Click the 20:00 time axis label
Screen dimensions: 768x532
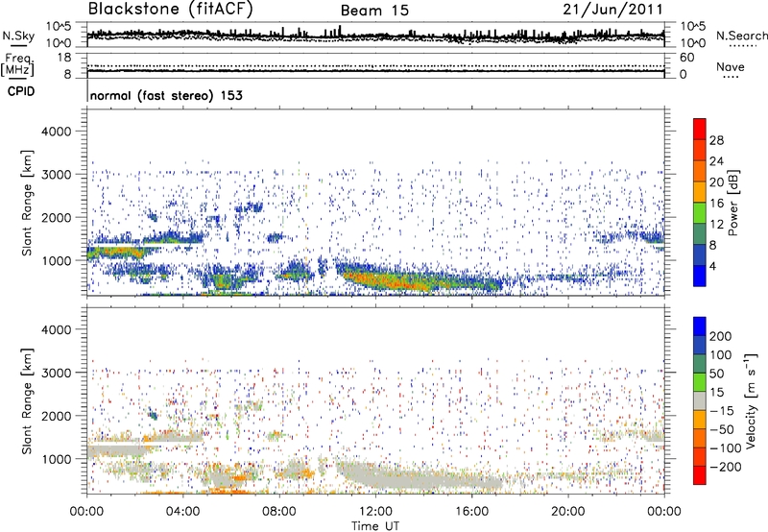[x=568, y=512]
